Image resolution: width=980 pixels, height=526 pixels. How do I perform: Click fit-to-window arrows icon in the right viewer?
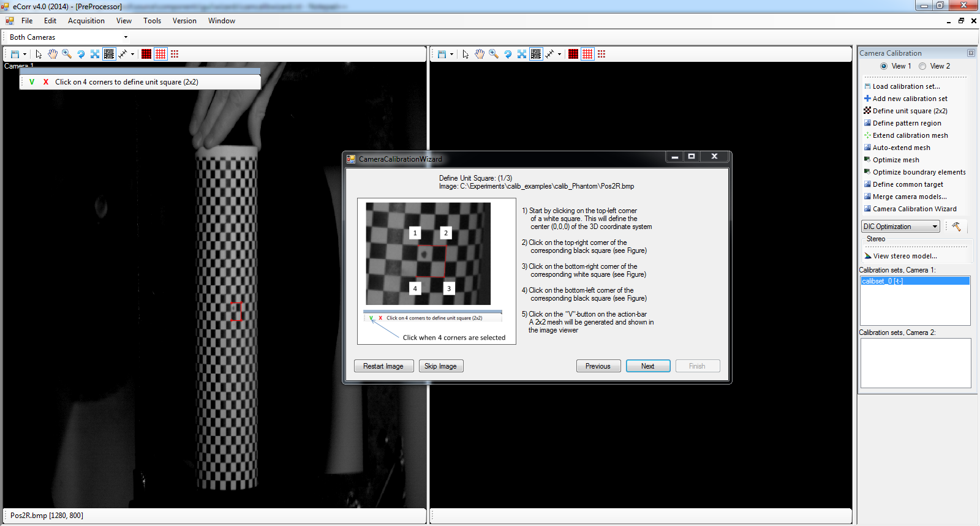[522, 54]
